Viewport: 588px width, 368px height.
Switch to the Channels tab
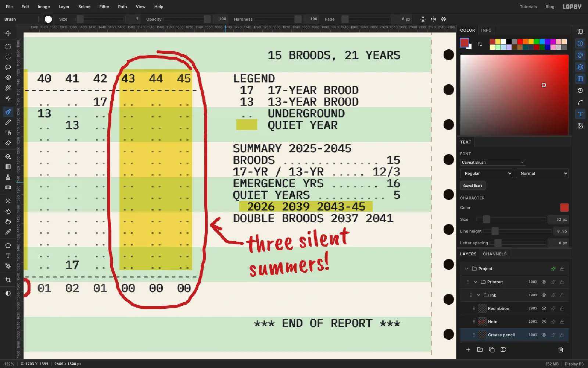click(x=495, y=254)
